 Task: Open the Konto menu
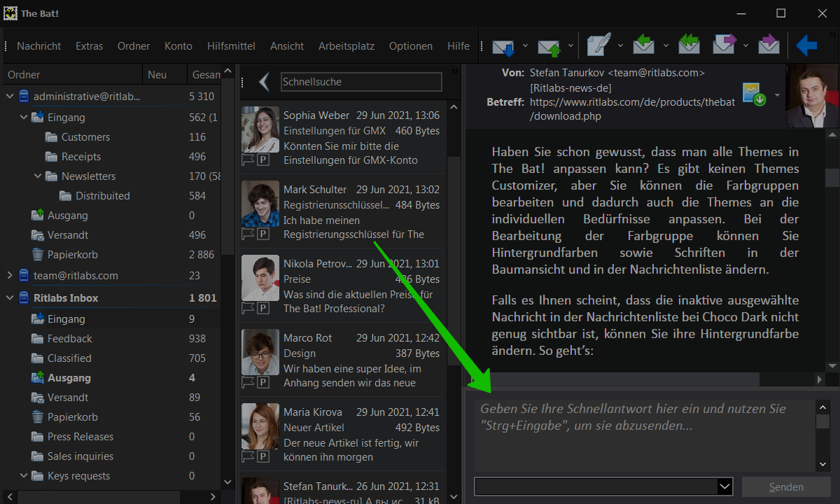pos(178,46)
